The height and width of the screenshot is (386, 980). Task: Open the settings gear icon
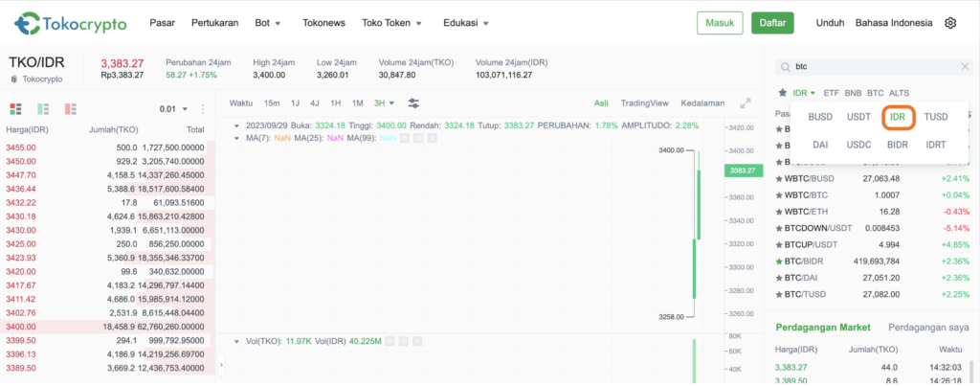[950, 23]
